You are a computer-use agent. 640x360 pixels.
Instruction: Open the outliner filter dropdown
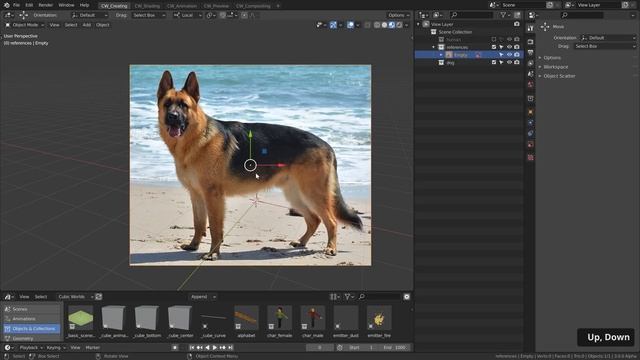point(505,15)
